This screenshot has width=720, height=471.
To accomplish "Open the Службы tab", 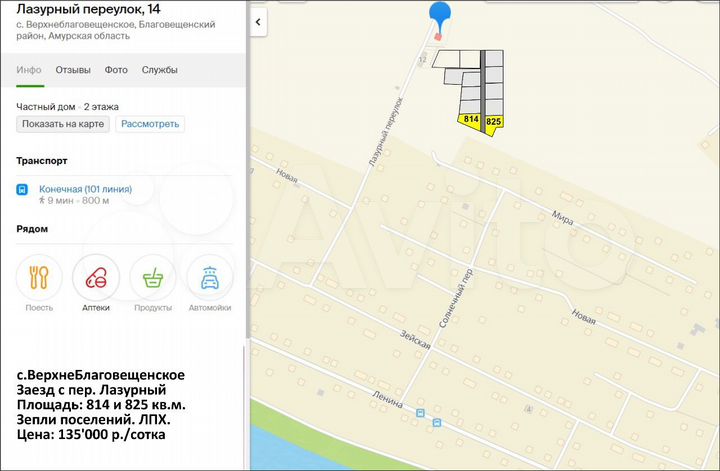I will [x=160, y=70].
